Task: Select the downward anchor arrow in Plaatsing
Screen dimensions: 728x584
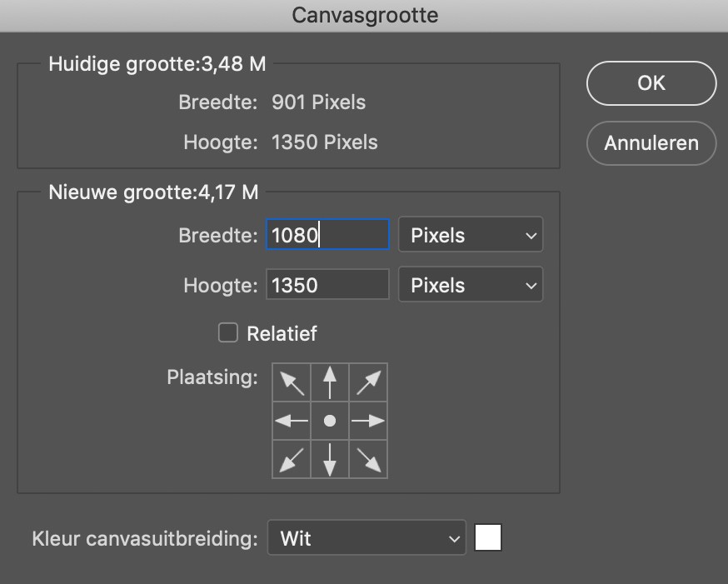Action: click(x=329, y=459)
